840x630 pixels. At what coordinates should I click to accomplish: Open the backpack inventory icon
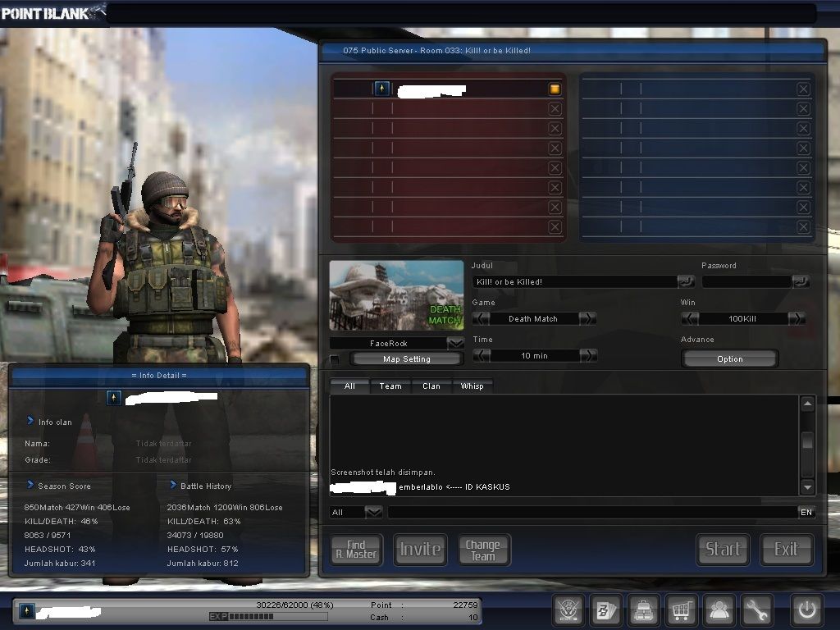point(643,610)
